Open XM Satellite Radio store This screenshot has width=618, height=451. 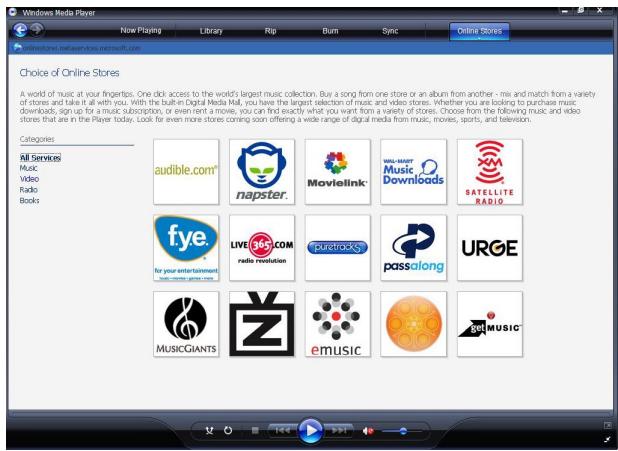490,172
